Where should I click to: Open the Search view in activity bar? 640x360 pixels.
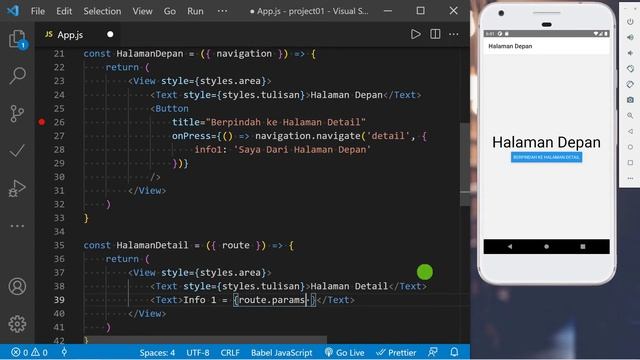(17, 76)
